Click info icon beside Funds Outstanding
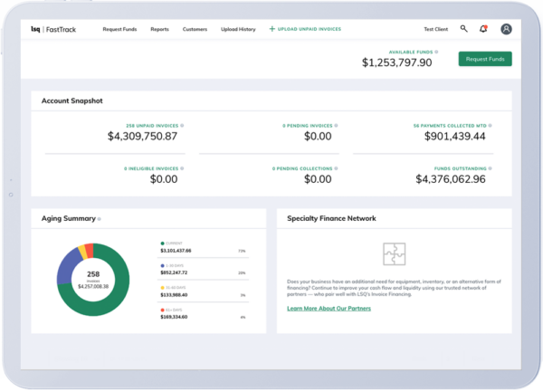This screenshot has height=392, width=543. (488, 167)
